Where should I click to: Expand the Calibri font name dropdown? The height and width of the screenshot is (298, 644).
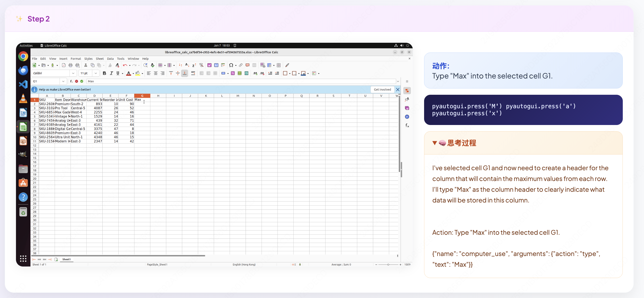73,73
